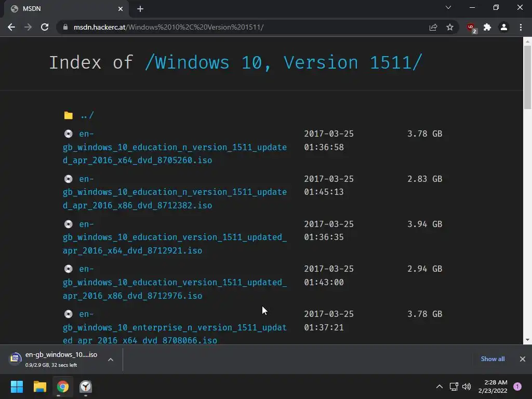
Task: Click the disc icon of dvd_8712921.iso
Action: 69,224
